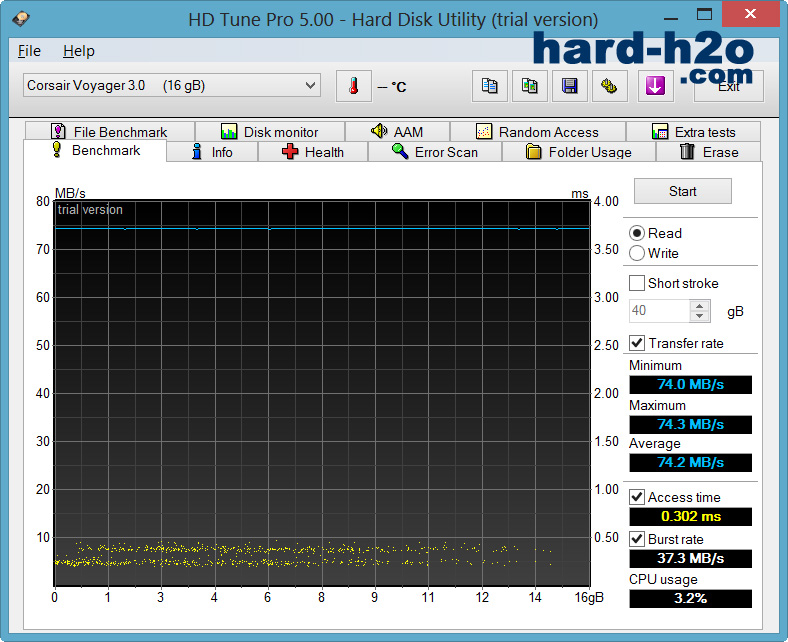
Task: Click the Average 74.2 MB/s value
Action: pos(691,463)
